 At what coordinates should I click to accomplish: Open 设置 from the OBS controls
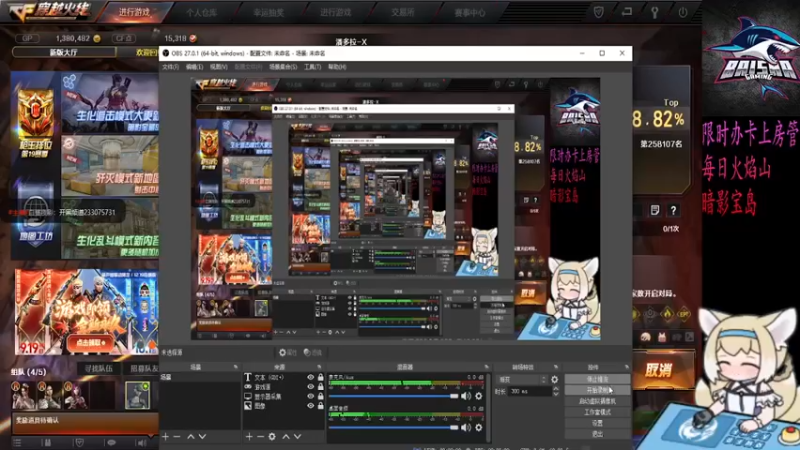click(x=597, y=423)
